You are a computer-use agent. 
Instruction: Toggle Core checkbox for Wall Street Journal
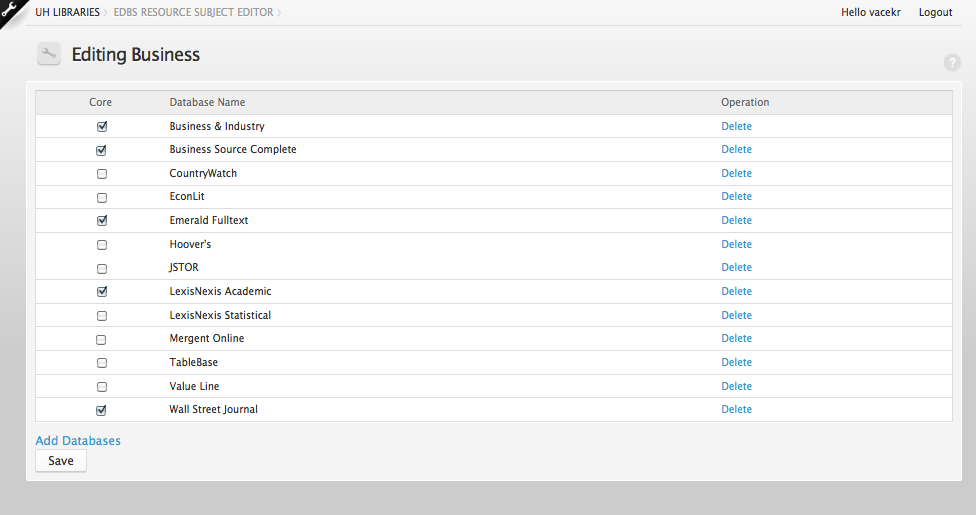[101, 410]
